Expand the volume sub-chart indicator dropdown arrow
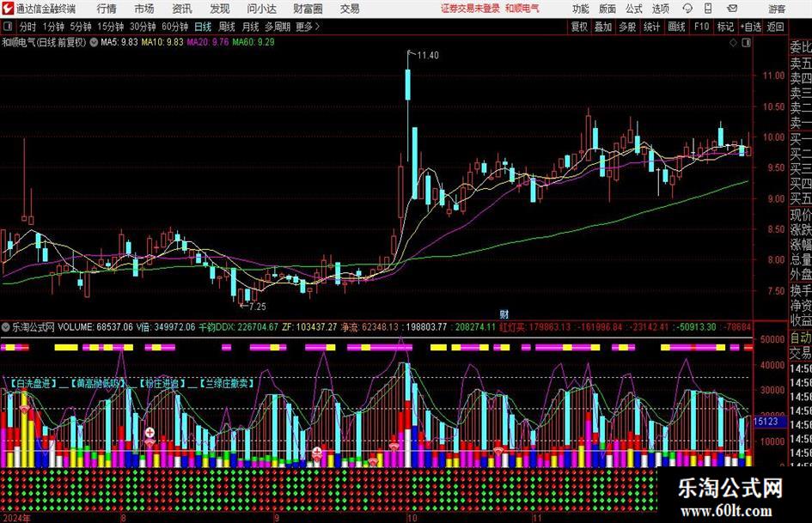Viewport: 812px width, 523px height. tap(6, 327)
